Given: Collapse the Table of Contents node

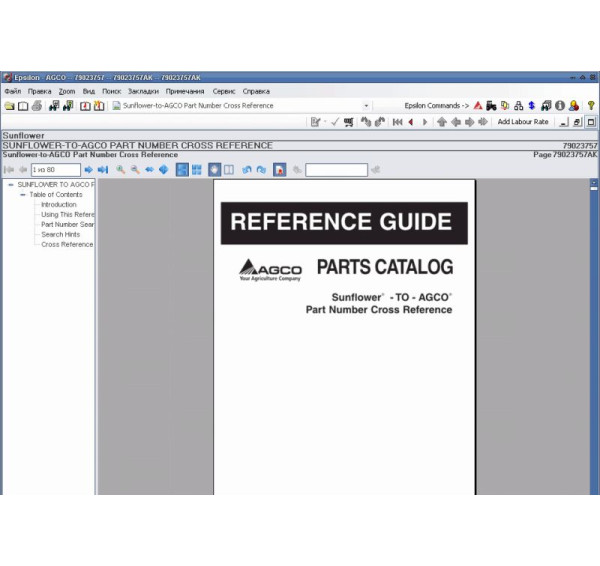Looking at the screenshot, I should 22,195.
